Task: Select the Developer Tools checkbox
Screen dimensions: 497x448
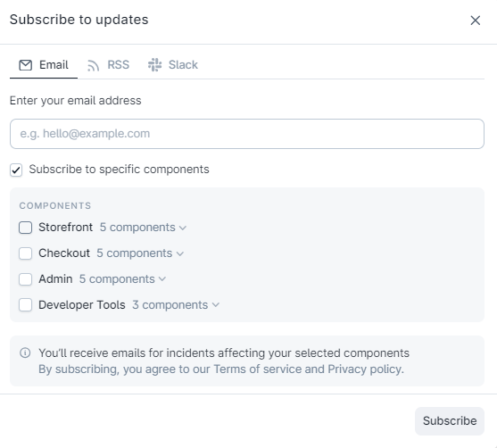Action: pyautogui.click(x=25, y=304)
